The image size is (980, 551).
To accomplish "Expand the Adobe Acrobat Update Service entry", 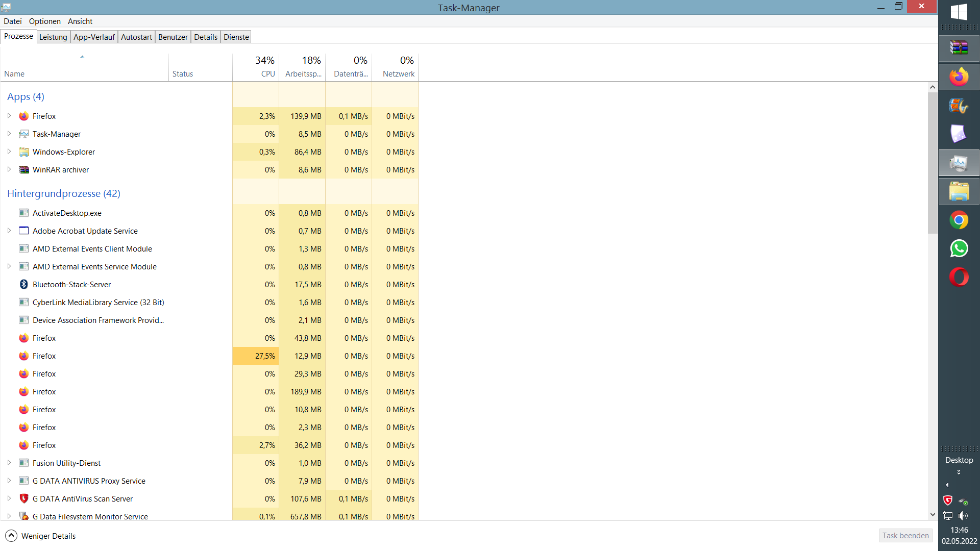I will [9, 231].
